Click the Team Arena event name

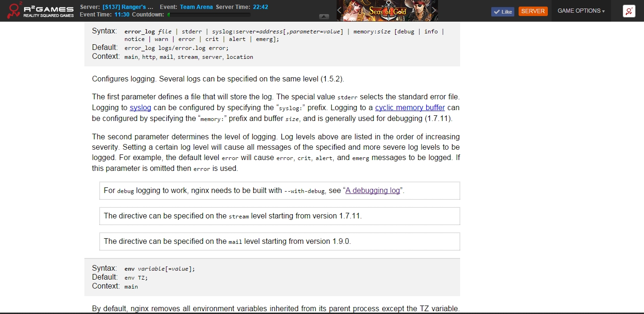(197, 7)
